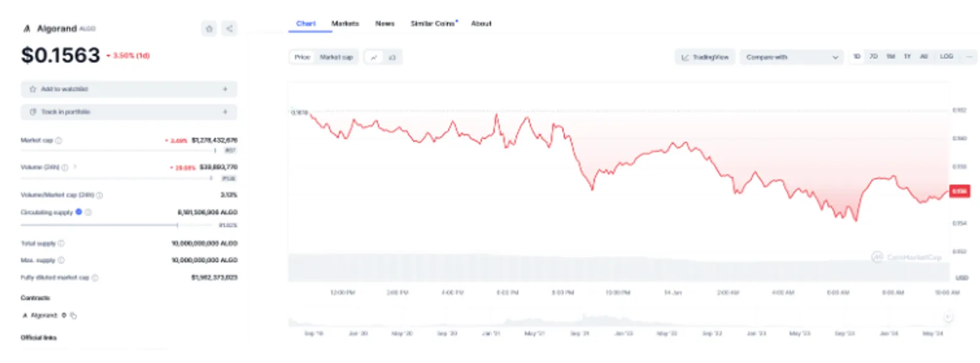Toggle LOG scale on the chart

coord(946,56)
